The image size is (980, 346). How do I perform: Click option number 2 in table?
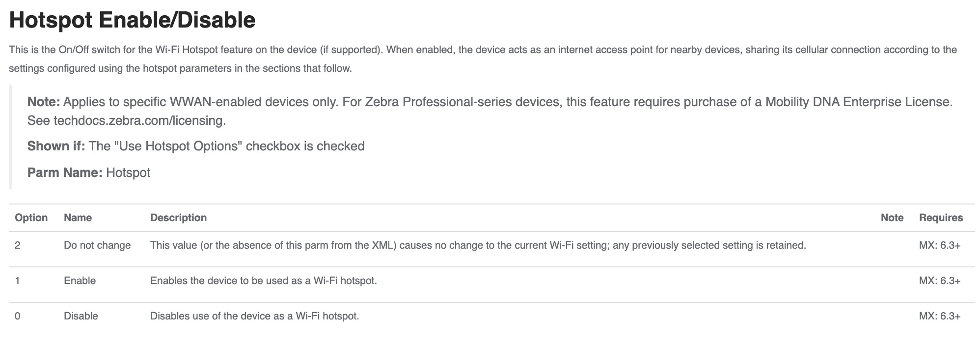click(x=18, y=245)
